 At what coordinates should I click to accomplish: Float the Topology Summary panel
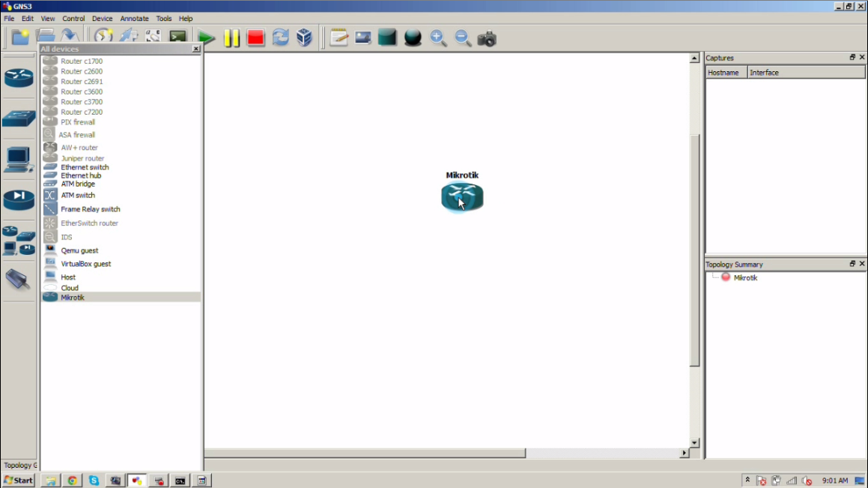(x=852, y=264)
